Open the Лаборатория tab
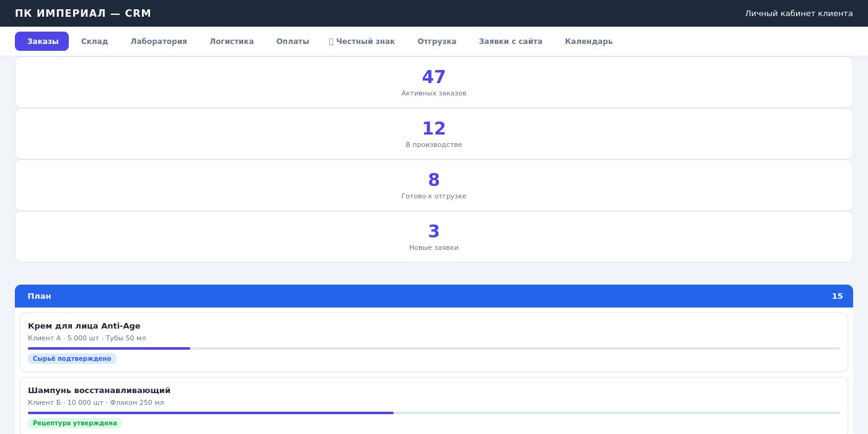 [159, 42]
